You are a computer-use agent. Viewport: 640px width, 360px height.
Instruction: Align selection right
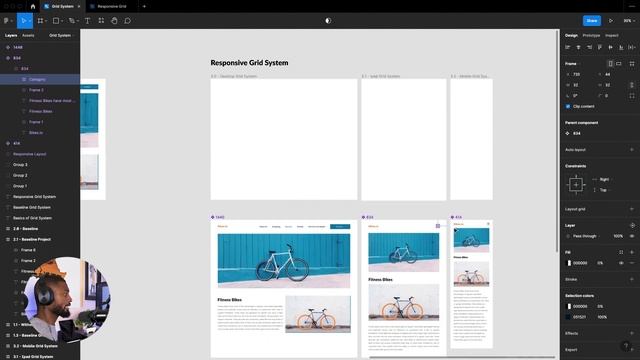pyautogui.click(x=589, y=47)
